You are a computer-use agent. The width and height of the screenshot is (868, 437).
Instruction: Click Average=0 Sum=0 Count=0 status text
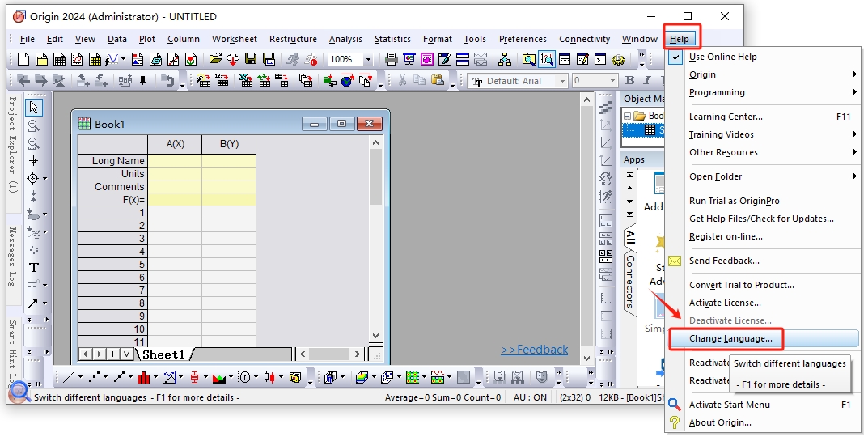pos(442,397)
